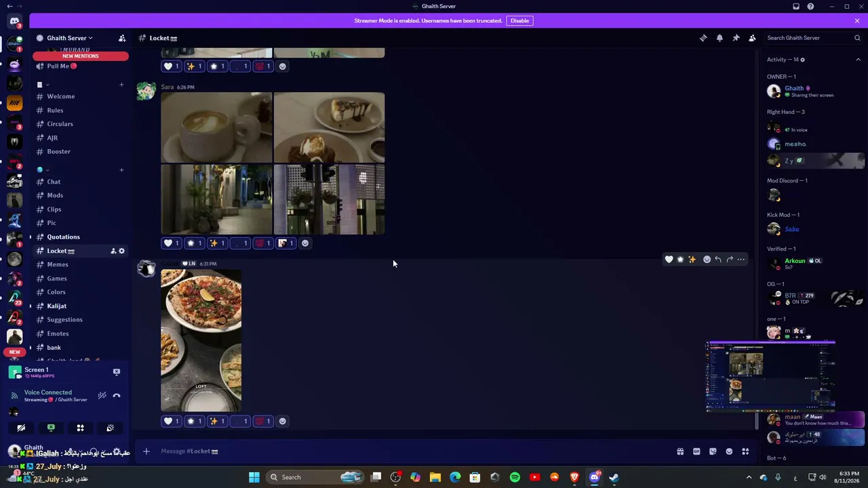Open more options for the hovered message

(741, 260)
